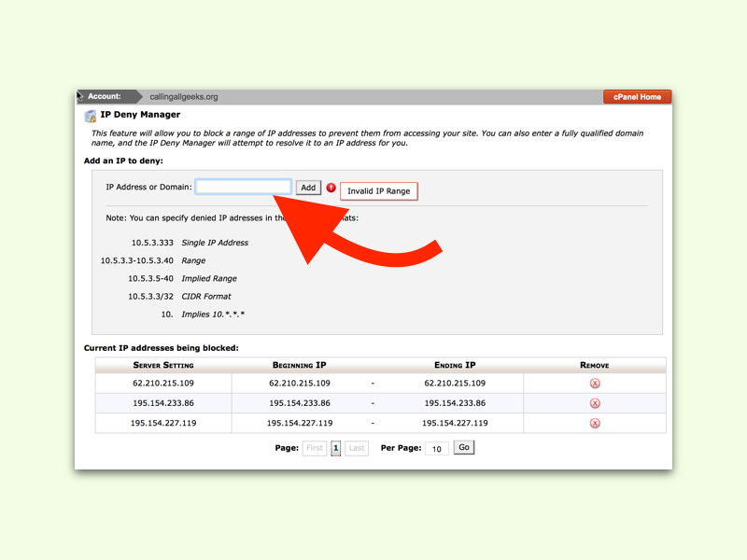Select Ending IP cell 195.154.227.119
Viewport: 747px width, 560px height.
click(455, 424)
